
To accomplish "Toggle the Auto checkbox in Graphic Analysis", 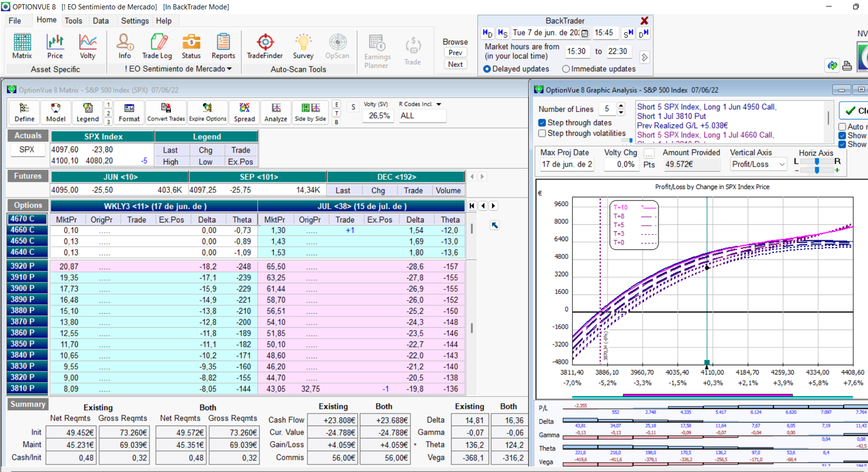I will click(x=842, y=127).
